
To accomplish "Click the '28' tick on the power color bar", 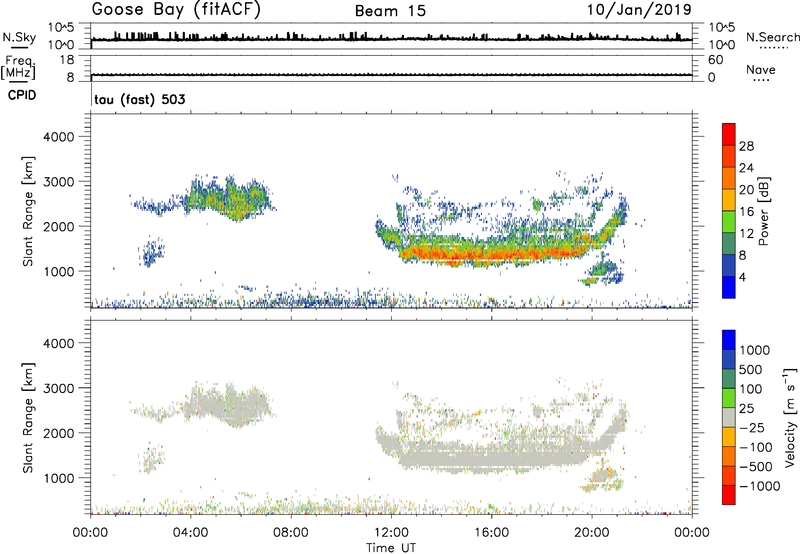I will 746,146.
